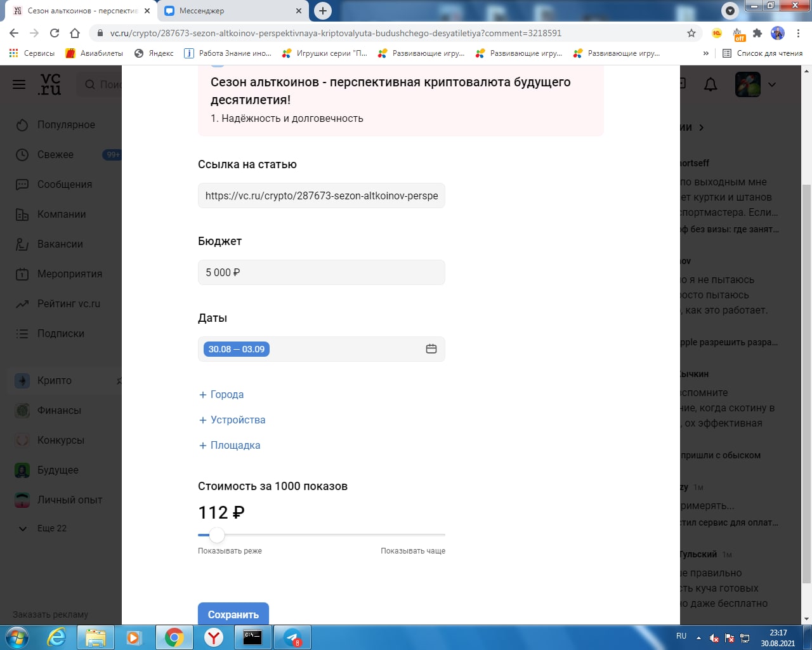This screenshot has width=812, height=650.
Task: Close the Мессенджер tab
Action: click(x=299, y=11)
